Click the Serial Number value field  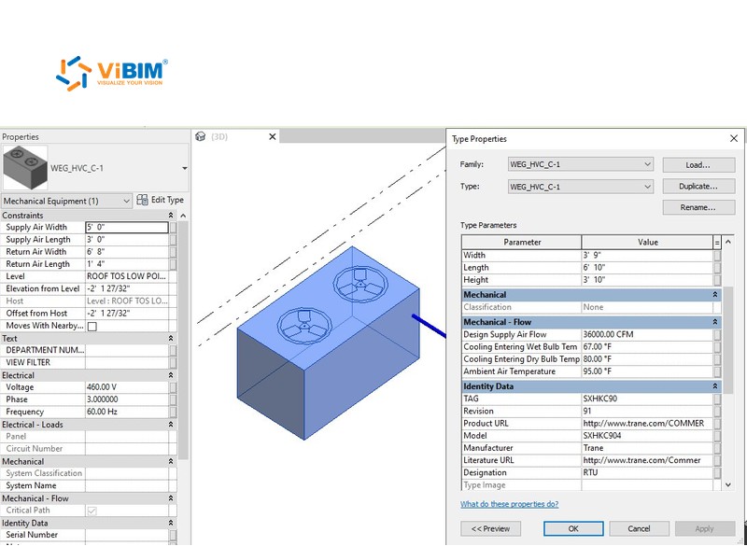tap(127, 535)
